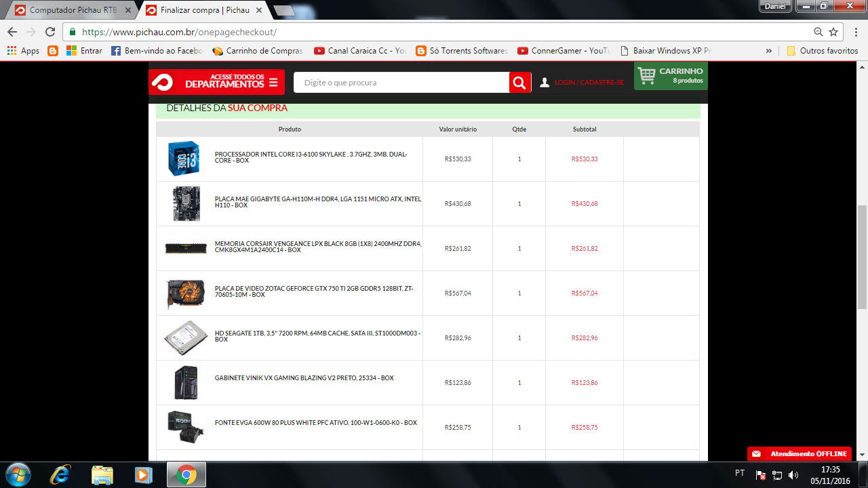Open the Apps bookmark icon

pyautogui.click(x=12, y=51)
